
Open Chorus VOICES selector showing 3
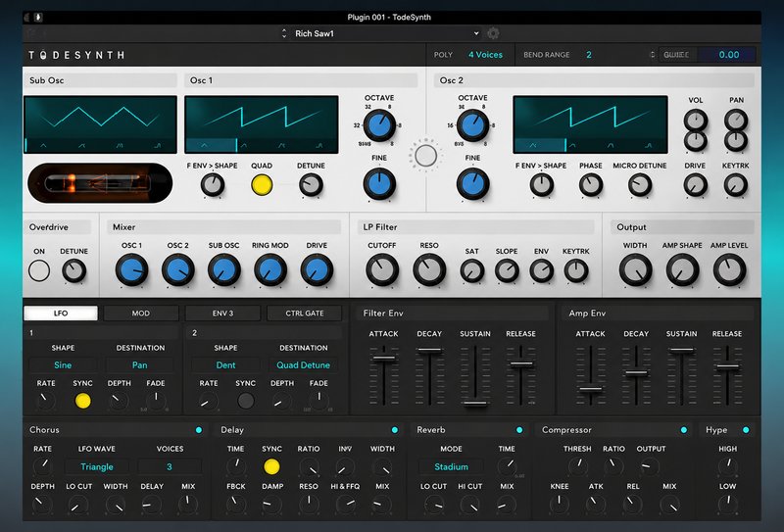170,466
